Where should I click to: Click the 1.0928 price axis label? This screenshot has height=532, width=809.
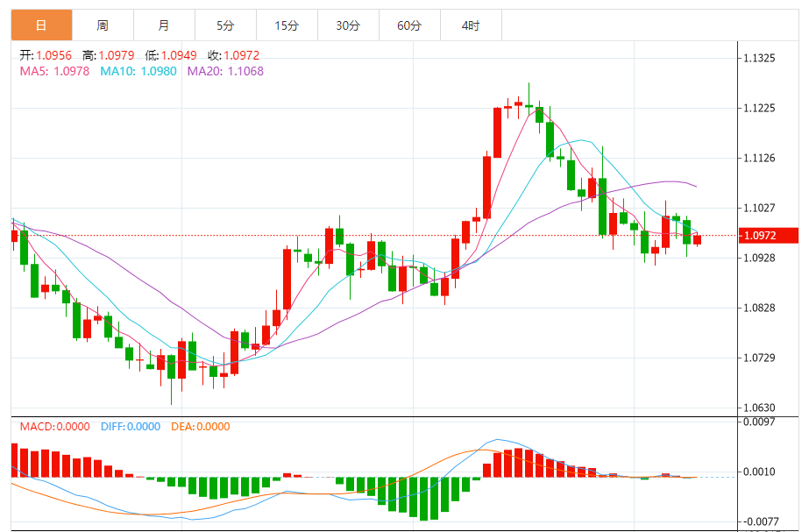tap(759, 258)
